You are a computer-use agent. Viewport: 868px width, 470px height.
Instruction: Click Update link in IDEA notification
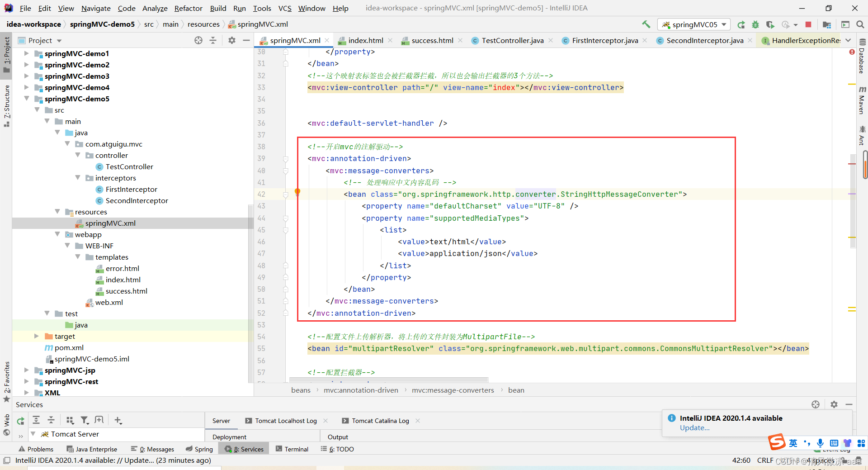coord(694,428)
